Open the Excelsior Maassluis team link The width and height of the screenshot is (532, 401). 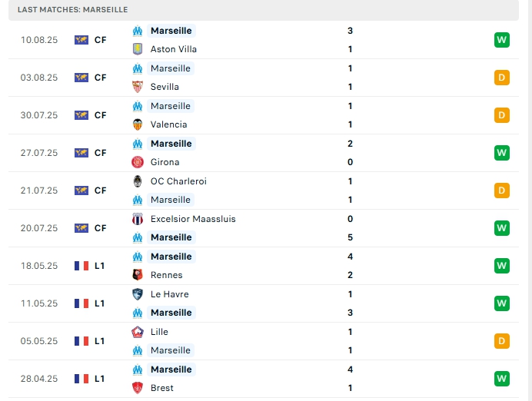(193, 219)
